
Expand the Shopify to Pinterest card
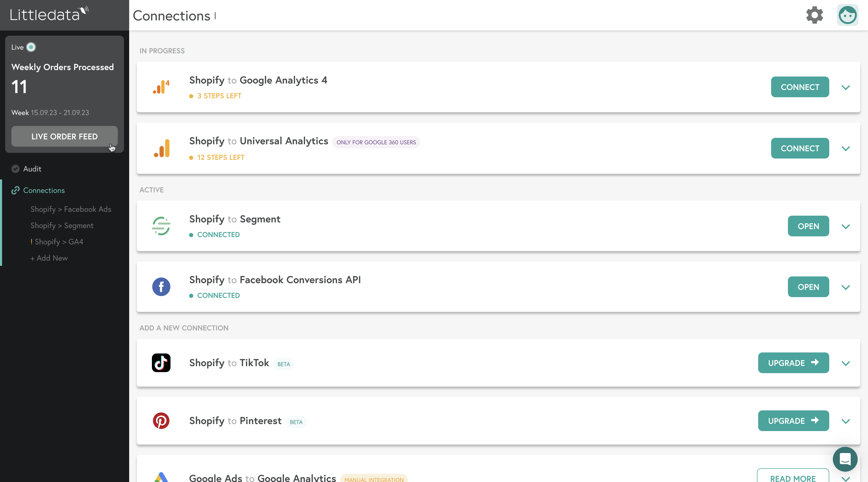click(846, 421)
